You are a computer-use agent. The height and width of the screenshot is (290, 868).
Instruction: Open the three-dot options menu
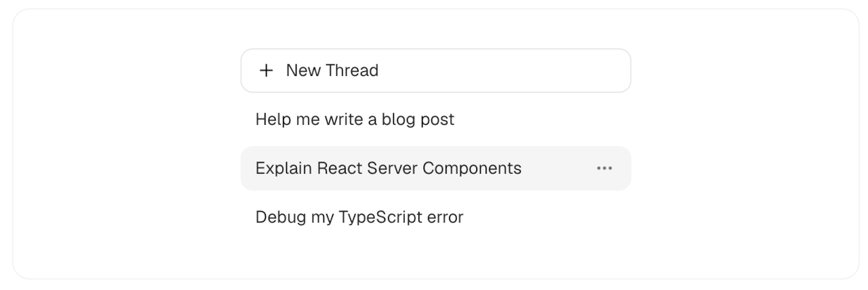[x=604, y=168]
